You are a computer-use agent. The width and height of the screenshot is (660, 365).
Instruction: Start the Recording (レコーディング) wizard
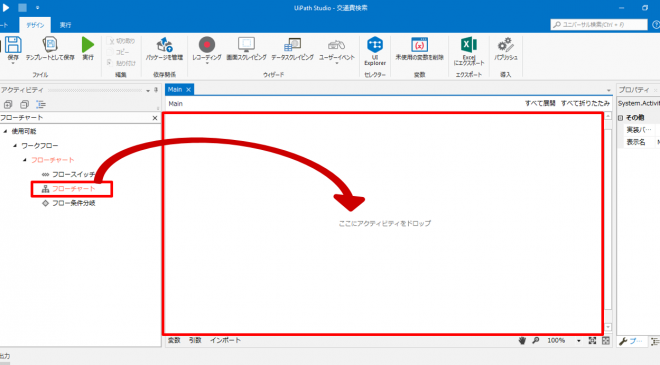[207, 45]
